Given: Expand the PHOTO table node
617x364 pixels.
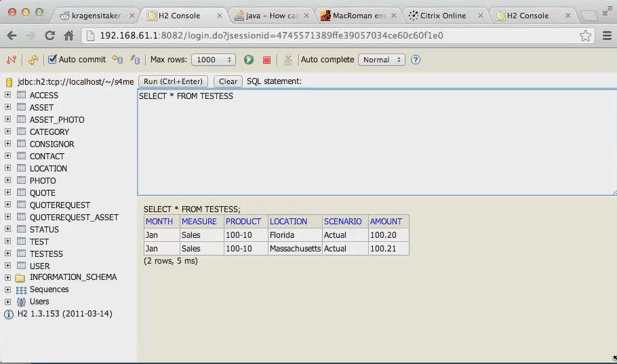Looking at the screenshot, I should coord(7,180).
